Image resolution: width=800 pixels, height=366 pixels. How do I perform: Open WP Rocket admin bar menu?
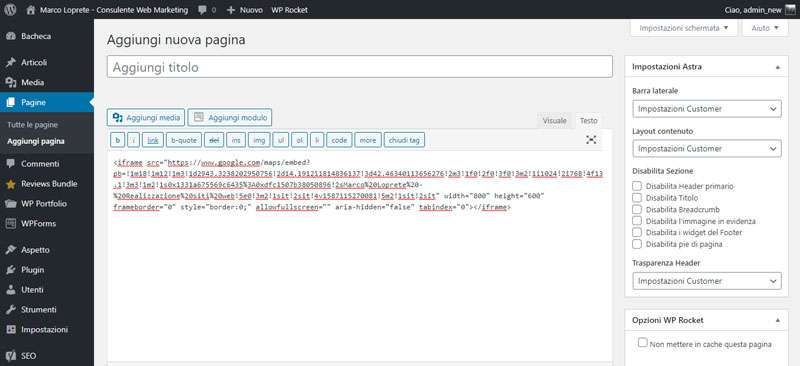(289, 10)
